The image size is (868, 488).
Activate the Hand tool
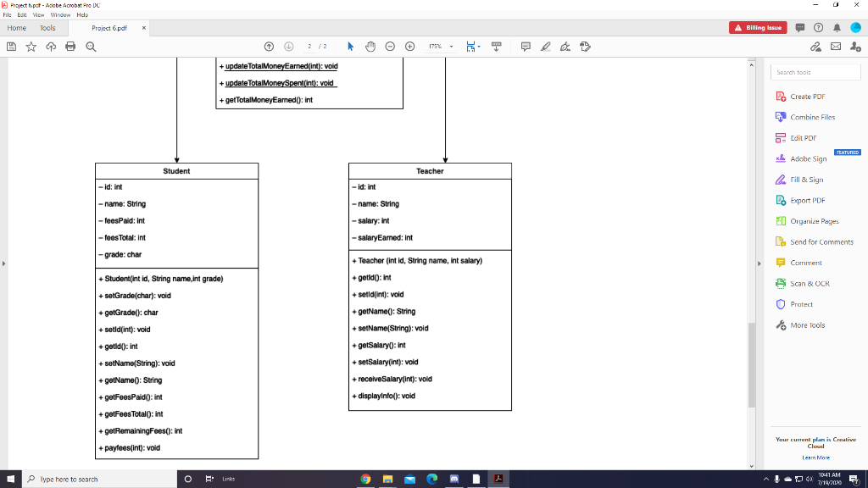pos(370,47)
